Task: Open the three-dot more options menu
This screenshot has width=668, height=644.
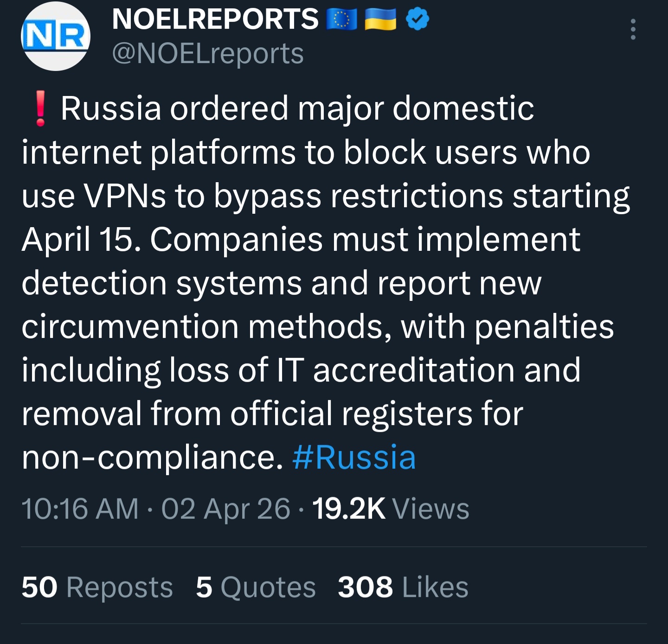Action: point(633,30)
